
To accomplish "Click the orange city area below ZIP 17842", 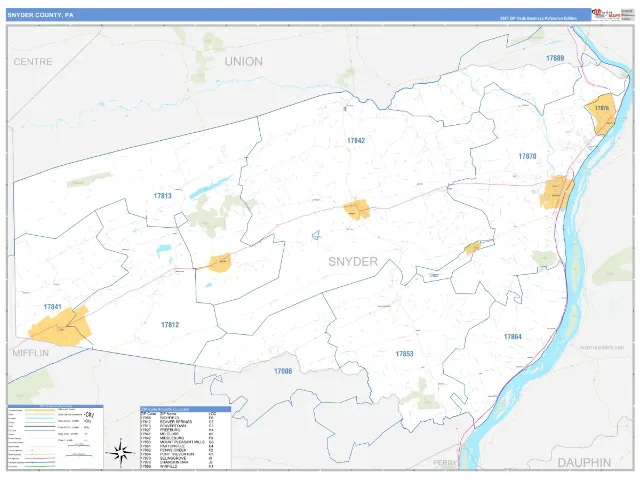I will pyautogui.click(x=356, y=210).
